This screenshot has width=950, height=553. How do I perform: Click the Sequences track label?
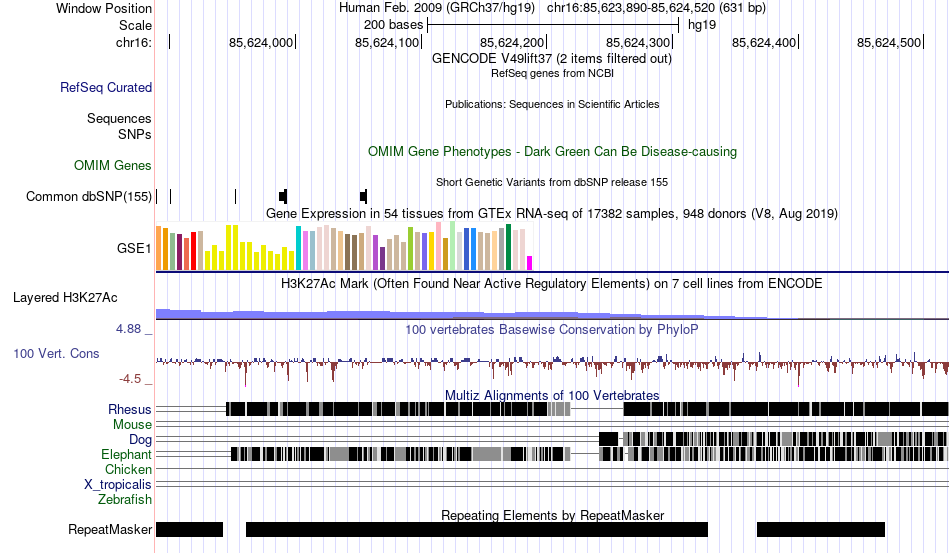(x=119, y=119)
